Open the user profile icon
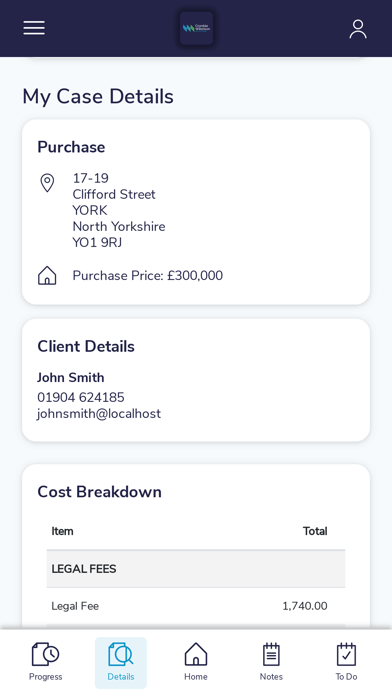Viewport: 392px width, 696px height. click(x=358, y=29)
